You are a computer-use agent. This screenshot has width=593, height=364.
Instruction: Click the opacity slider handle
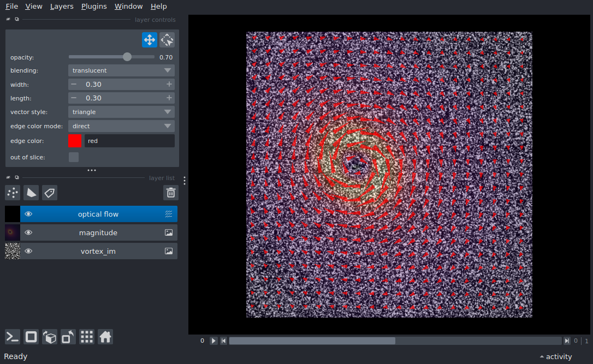click(x=127, y=57)
